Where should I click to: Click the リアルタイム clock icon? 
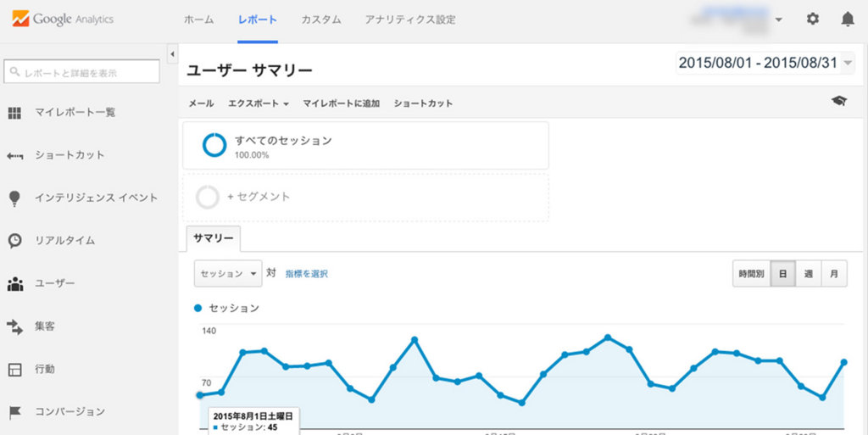click(15, 241)
